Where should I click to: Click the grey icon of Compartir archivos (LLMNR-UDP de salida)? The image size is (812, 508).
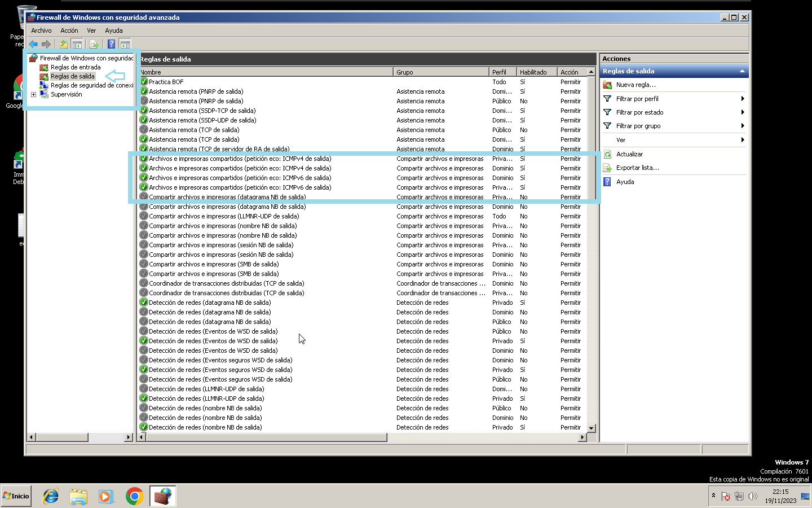click(x=144, y=216)
